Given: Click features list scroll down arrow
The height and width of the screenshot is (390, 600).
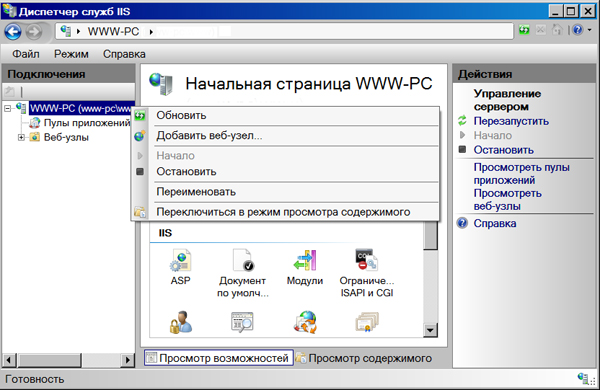Looking at the screenshot, I should pyautogui.click(x=430, y=330).
